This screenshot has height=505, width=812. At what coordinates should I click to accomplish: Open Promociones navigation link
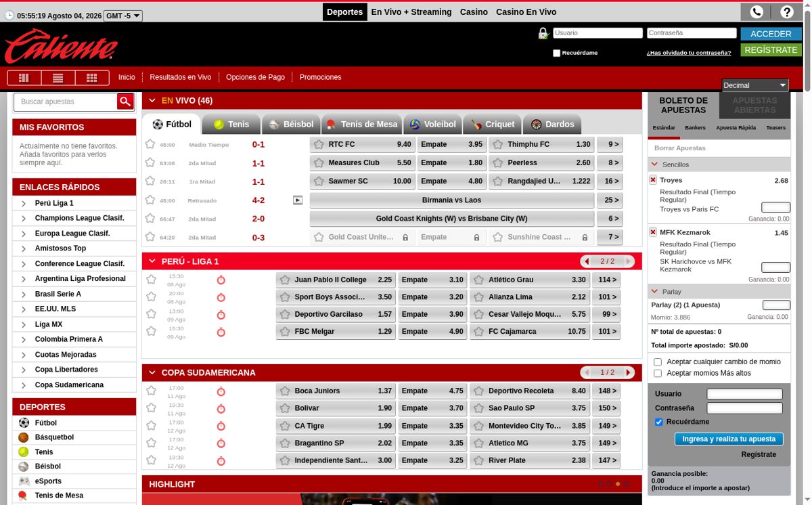[x=320, y=77]
